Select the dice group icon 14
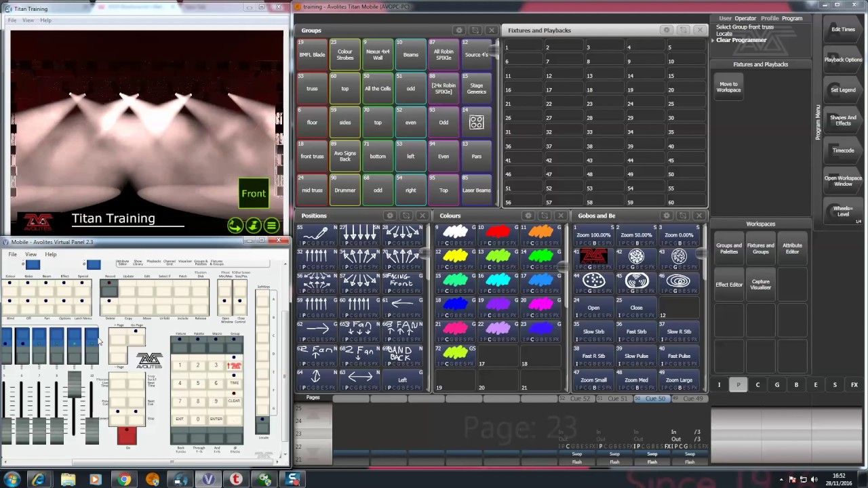The height and width of the screenshot is (488, 868). point(477,122)
